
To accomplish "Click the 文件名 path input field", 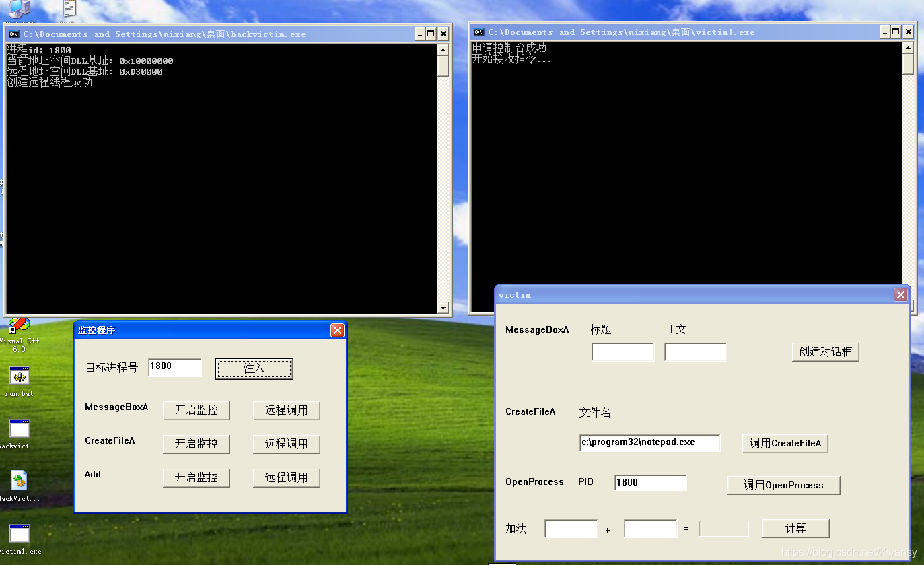I will pos(650,443).
